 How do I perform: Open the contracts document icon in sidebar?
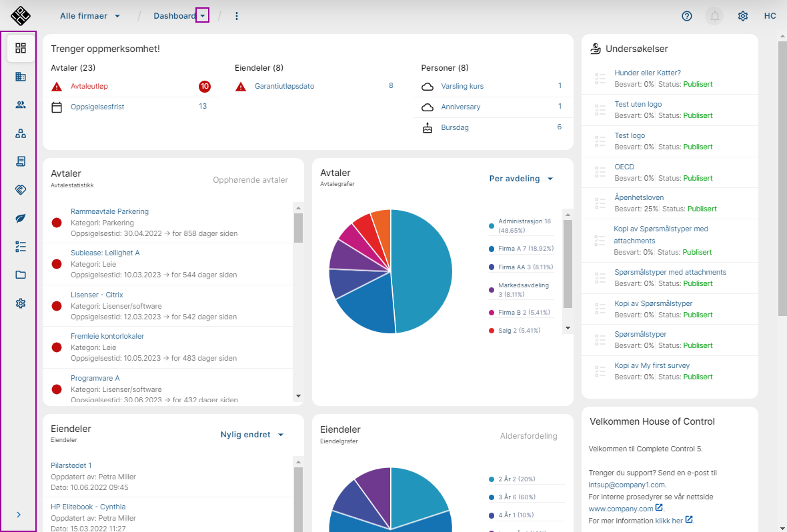click(x=21, y=161)
